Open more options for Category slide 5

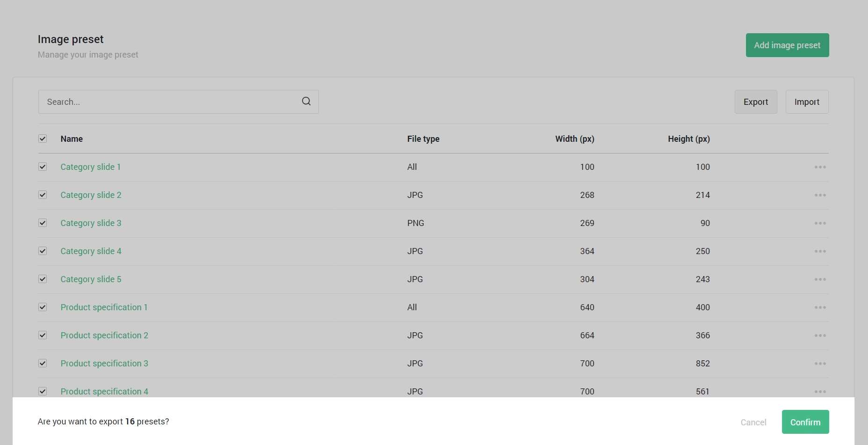pyautogui.click(x=820, y=279)
